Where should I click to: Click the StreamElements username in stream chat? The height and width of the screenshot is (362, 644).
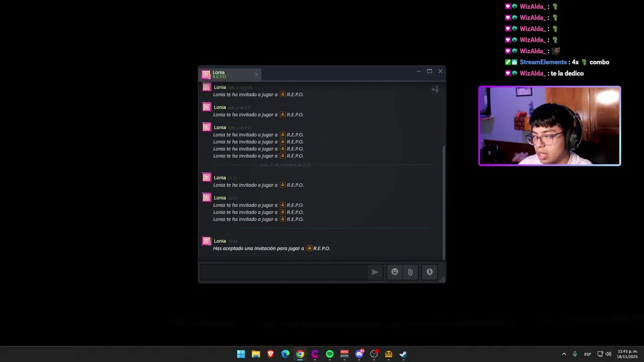click(543, 62)
